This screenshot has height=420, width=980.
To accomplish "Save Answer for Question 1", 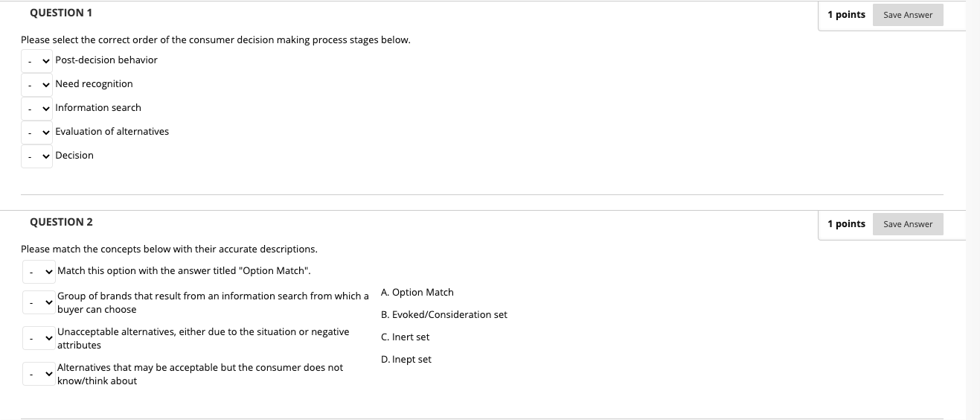I will (908, 15).
